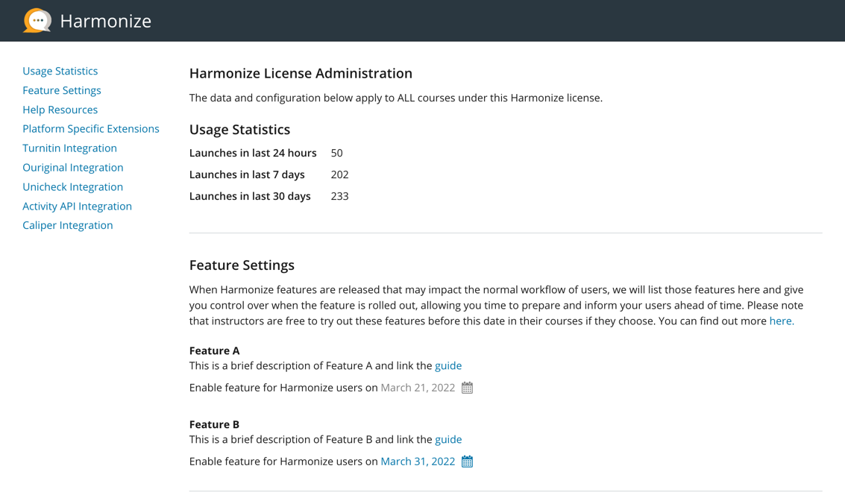Select the Unicheck Integration link
Viewport: 845px width, 504px height.
coord(72,187)
